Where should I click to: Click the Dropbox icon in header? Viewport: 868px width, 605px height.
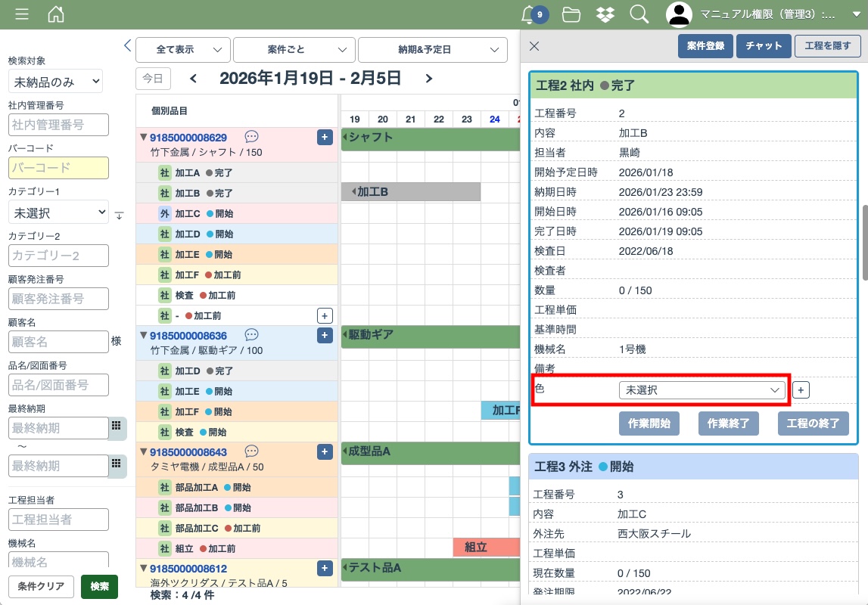605,14
